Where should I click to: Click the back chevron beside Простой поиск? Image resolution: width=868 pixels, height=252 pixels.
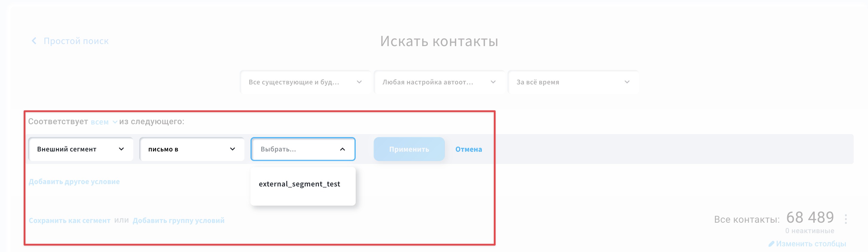(34, 41)
